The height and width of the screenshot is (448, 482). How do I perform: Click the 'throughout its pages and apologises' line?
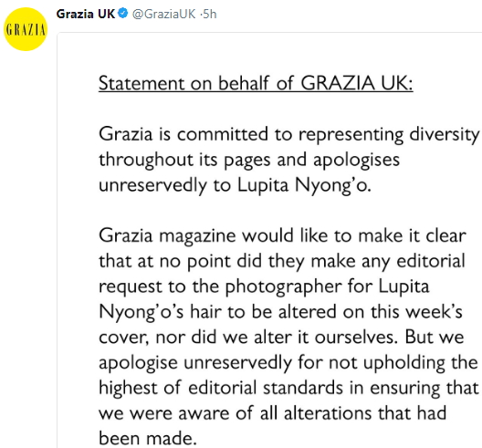[x=249, y=160]
